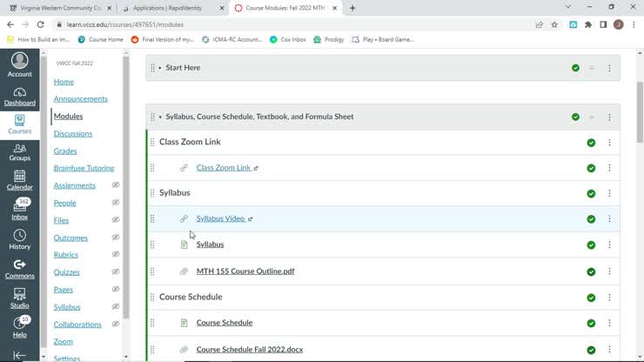644x362 pixels.
Task: Open the Course Schedule page link
Action: [x=225, y=323]
